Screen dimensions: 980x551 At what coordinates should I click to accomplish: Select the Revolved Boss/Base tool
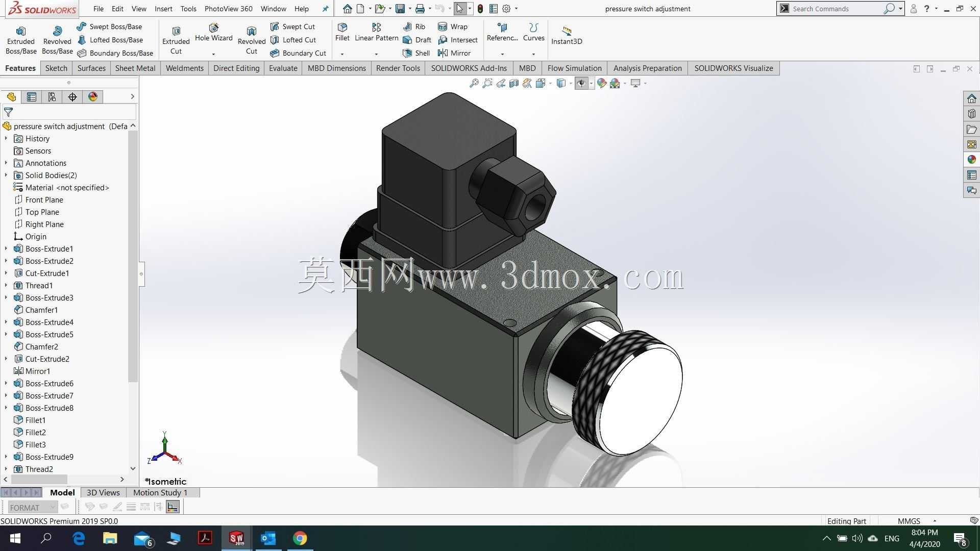point(57,40)
